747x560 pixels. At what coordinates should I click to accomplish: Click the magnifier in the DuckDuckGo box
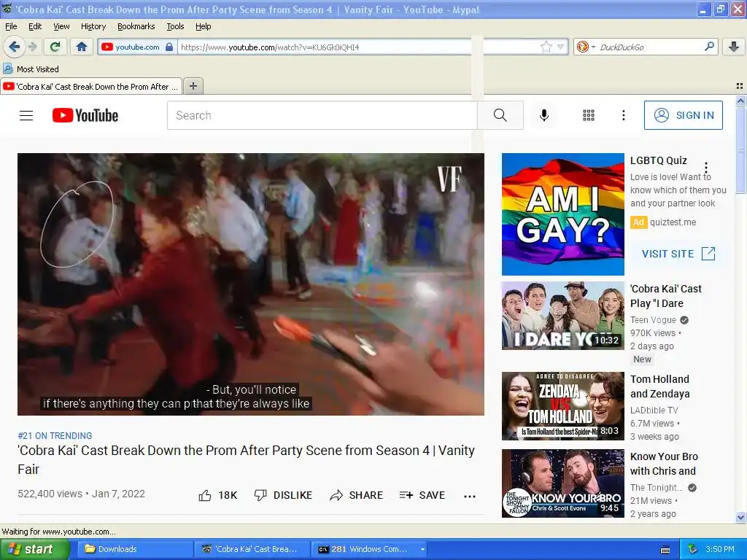click(709, 46)
